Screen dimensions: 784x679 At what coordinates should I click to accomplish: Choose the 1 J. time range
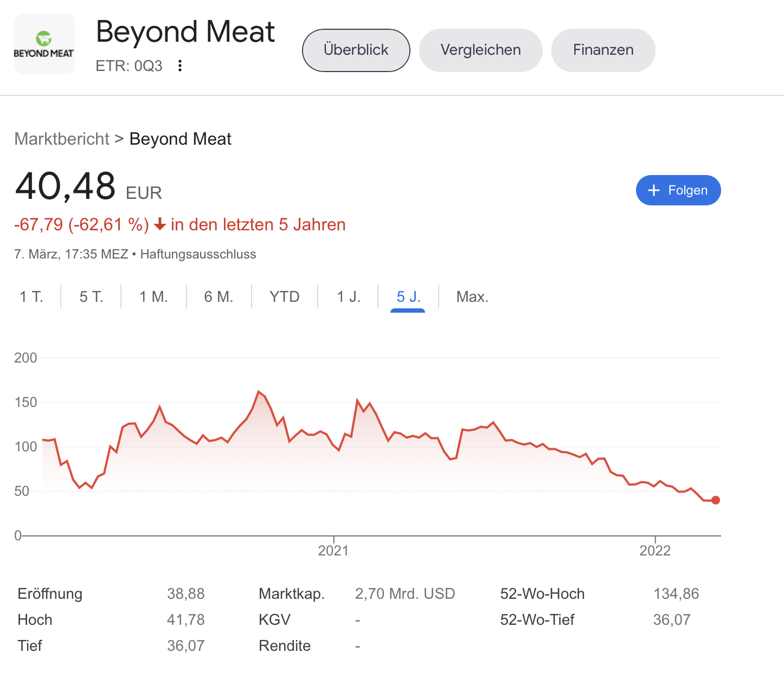(x=348, y=297)
